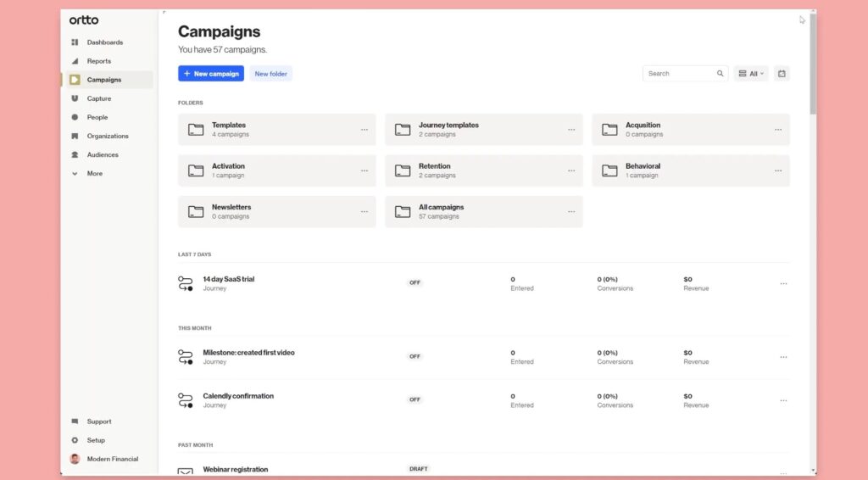The height and width of the screenshot is (480, 868).
Task: Open the Templates folder icon
Action: click(196, 130)
